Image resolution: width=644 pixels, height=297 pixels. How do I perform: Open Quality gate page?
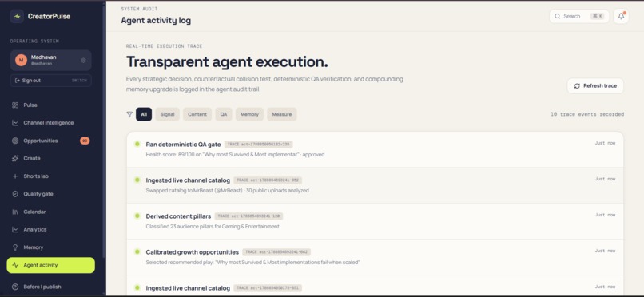[50, 194]
